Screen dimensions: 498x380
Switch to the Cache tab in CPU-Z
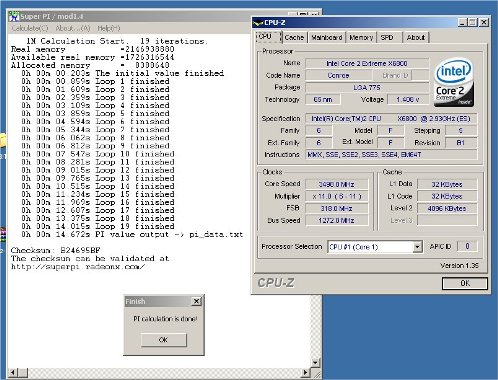(294, 37)
